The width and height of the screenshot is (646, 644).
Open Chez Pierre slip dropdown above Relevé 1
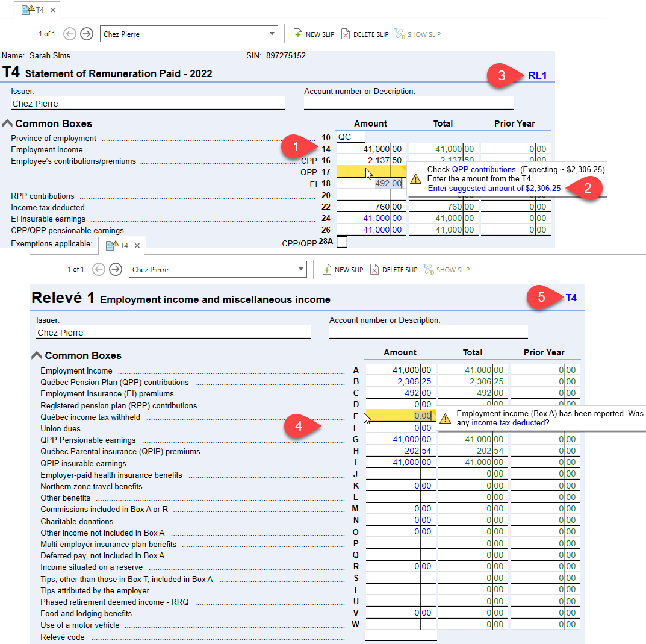click(300, 270)
